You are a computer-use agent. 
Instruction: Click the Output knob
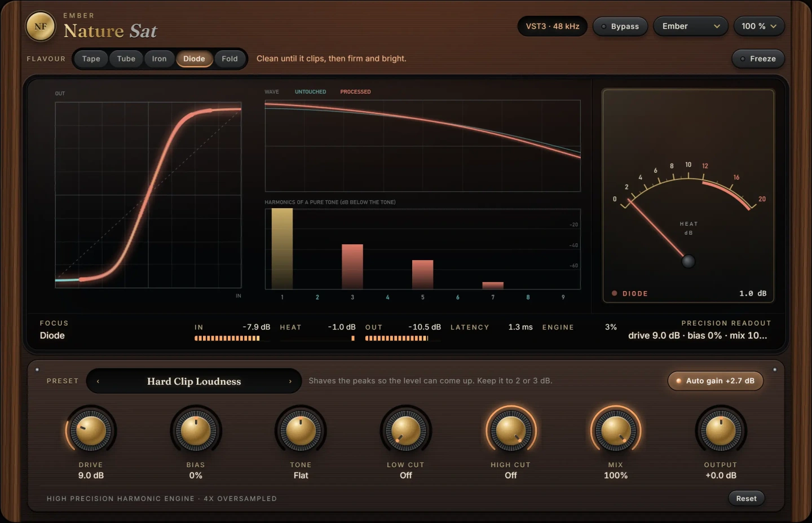[721, 431]
